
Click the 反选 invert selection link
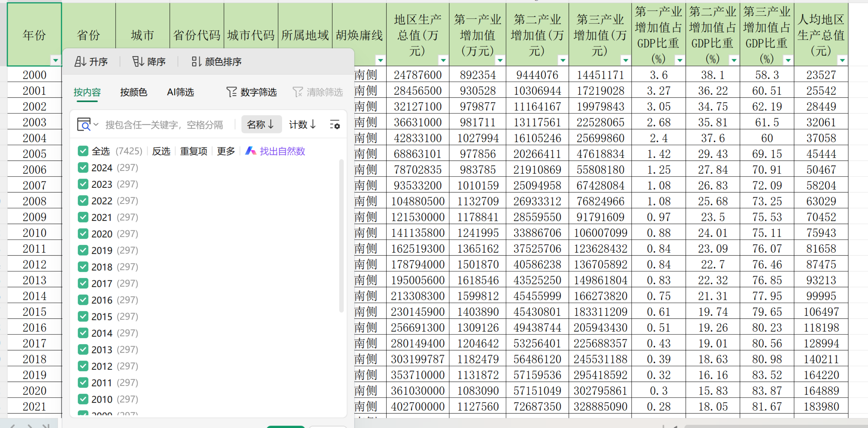(161, 151)
